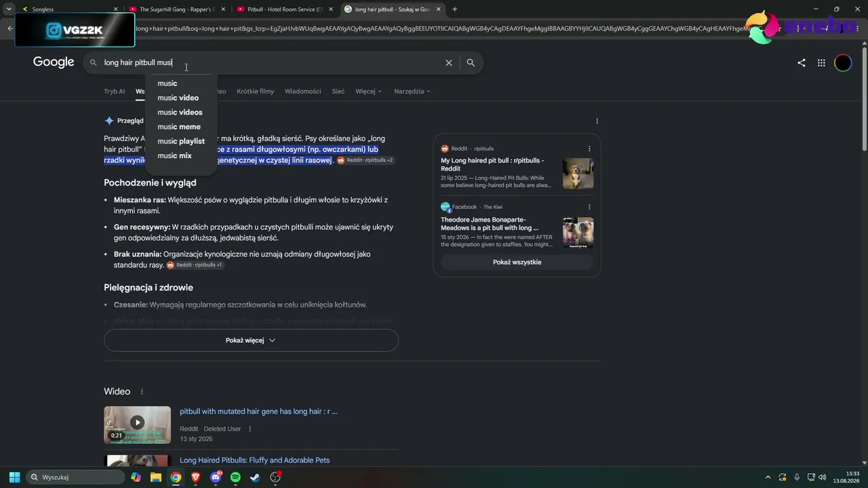Go back with browser back arrow
Viewport: 868px width, 488px height.
click(9, 28)
